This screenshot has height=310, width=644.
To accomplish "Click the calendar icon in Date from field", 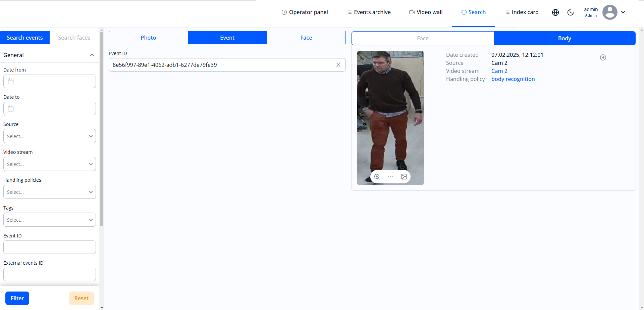I will (10, 81).
